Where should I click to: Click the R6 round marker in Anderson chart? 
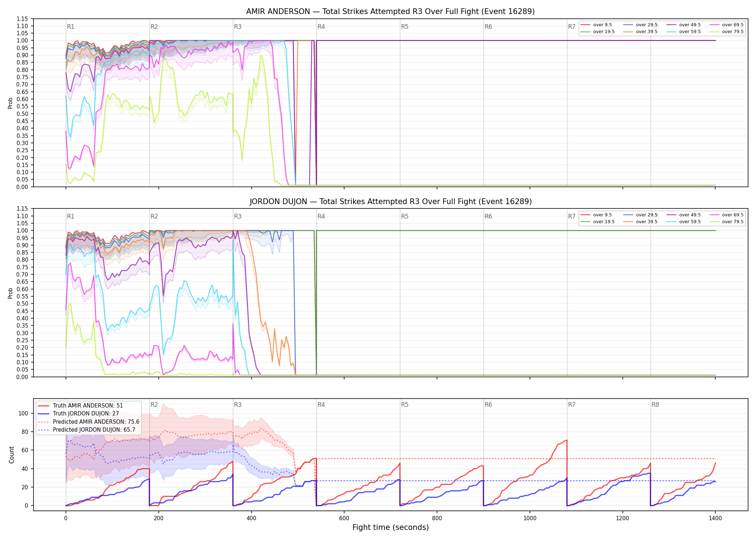(x=488, y=27)
